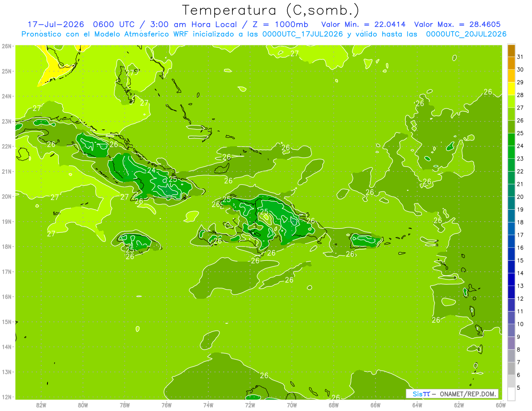The width and height of the screenshot is (532, 411).
Task: Click the colour scale label "31"
Action: pyautogui.click(x=520, y=57)
